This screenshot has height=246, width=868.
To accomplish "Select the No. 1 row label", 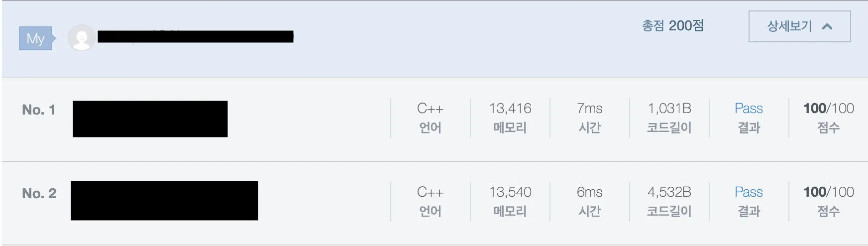I will pos(38,110).
